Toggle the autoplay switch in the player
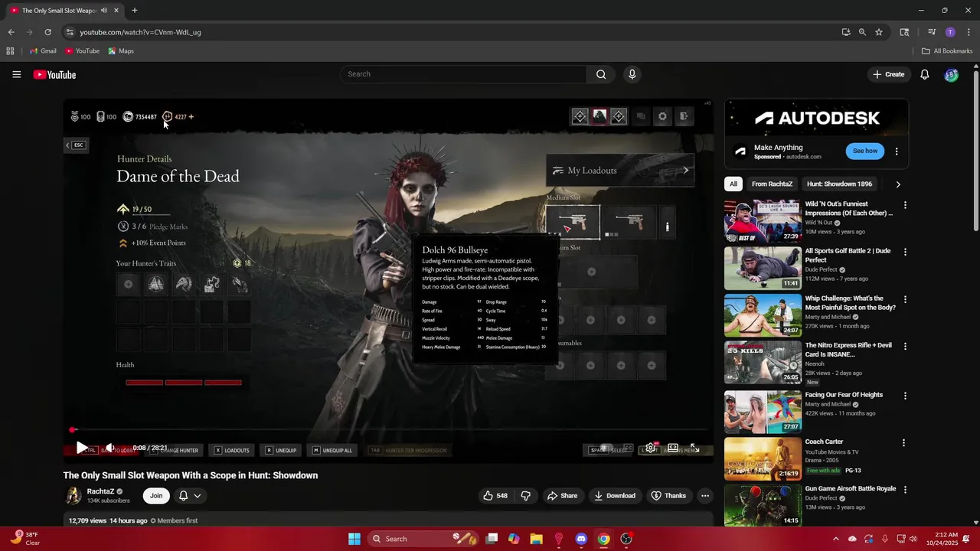This screenshot has height=551, width=980. click(606, 448)
